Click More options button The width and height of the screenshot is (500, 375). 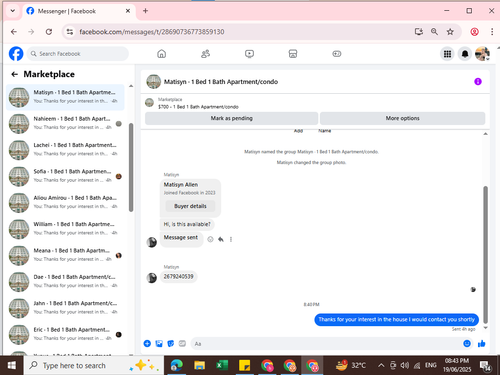coord(402,118)
